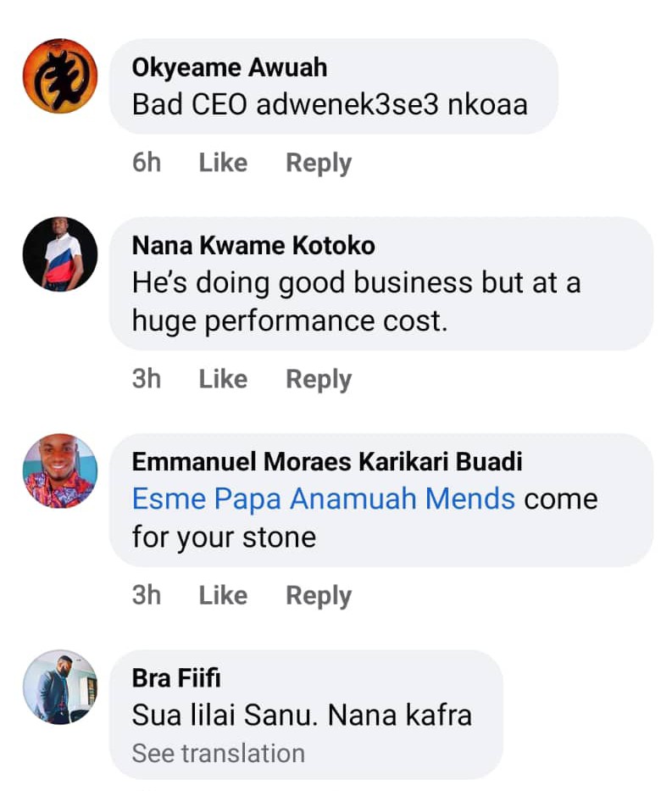This screenshot has height=791, width=672.
Task: Open Emmanuel Moraes Karikari Buadi's profile photo
Action: (60, 471)
